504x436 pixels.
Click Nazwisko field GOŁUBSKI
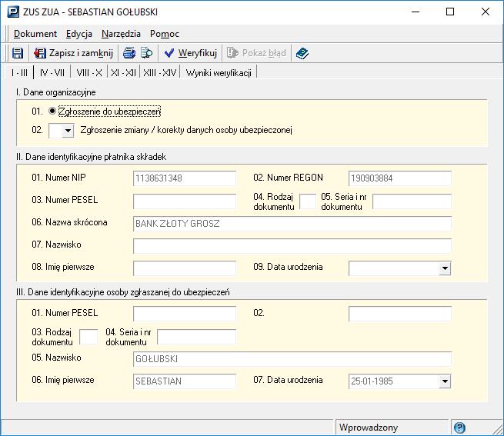pos(292,359)
